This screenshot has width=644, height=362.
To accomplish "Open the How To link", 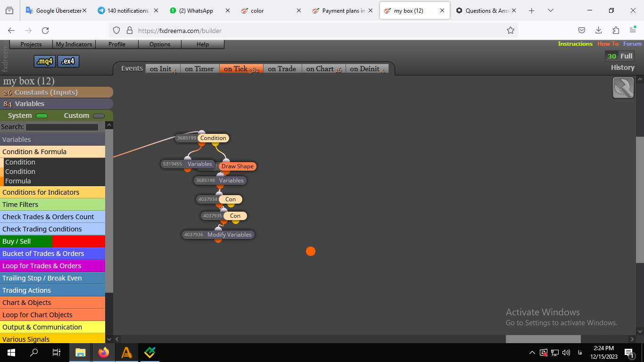I will click(x=608, y=44).
